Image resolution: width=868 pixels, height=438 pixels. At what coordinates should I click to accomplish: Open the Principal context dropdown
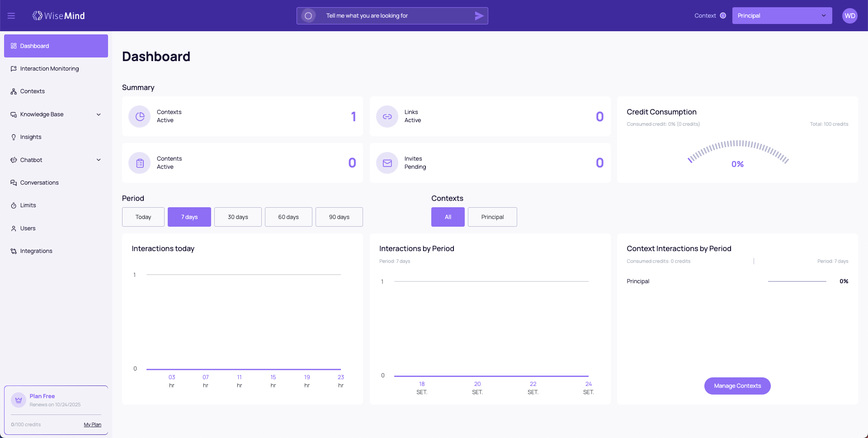782,16
